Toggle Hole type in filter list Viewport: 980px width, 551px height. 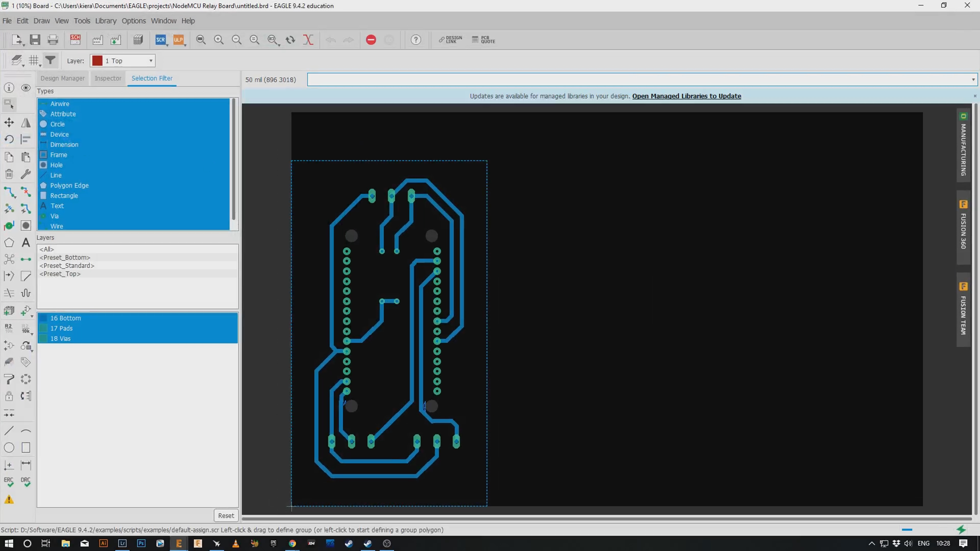click(x=133, y=165)
